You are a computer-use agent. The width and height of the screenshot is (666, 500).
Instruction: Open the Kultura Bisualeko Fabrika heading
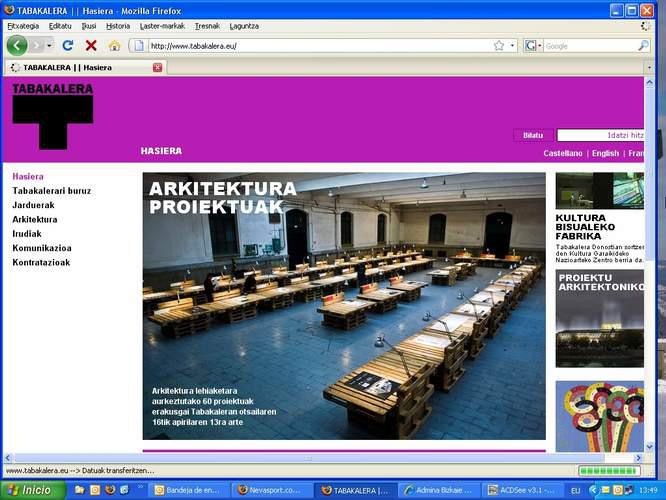585,227
